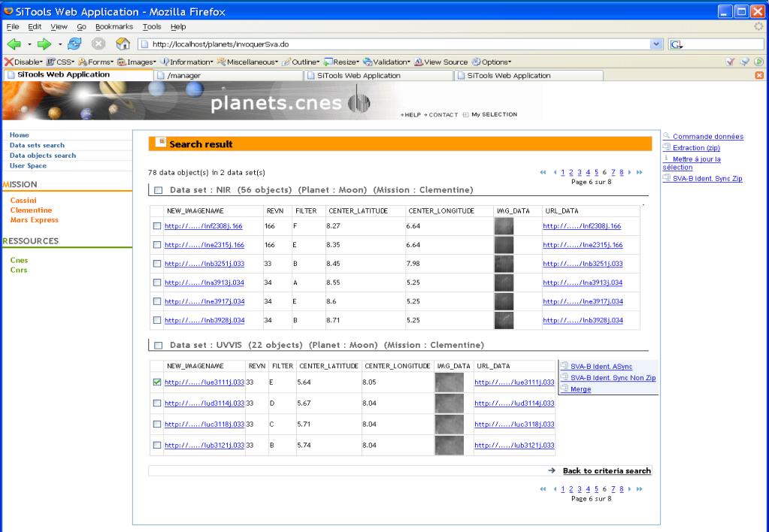Click the Google search box
The width and height of the screenshot is (769, 532).
tap(716, 44)
